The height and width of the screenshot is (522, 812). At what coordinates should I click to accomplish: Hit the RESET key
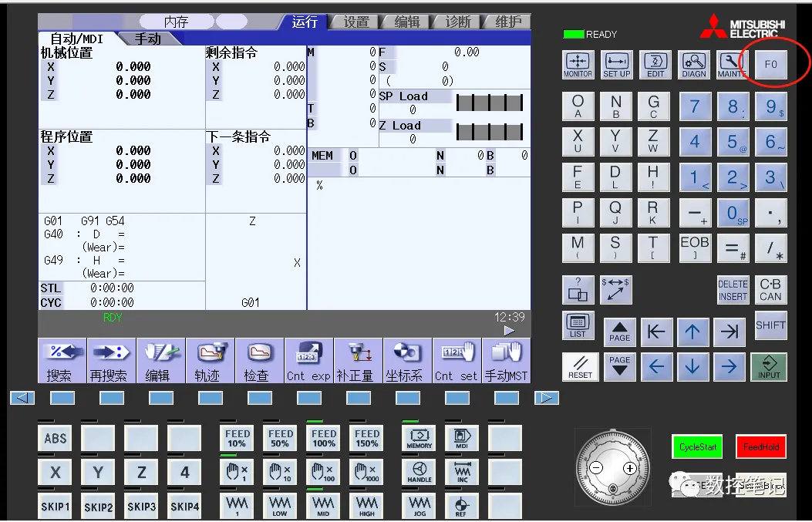click(x=580, y=367)
